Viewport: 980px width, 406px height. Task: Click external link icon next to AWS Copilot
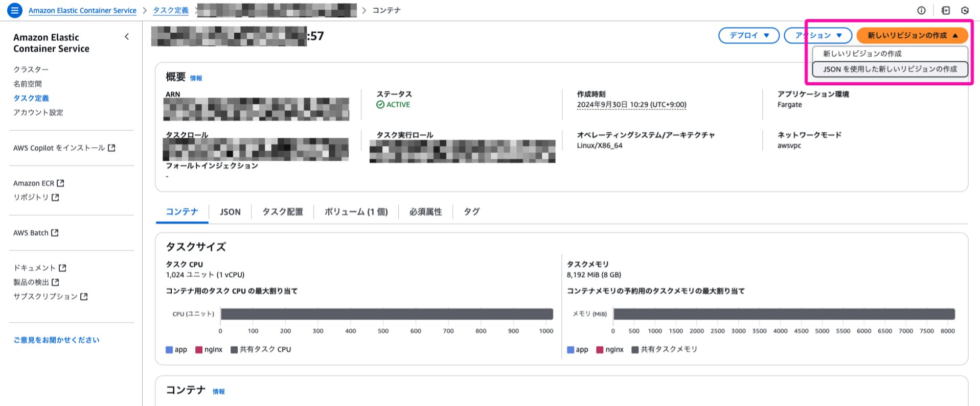(111, 148)
